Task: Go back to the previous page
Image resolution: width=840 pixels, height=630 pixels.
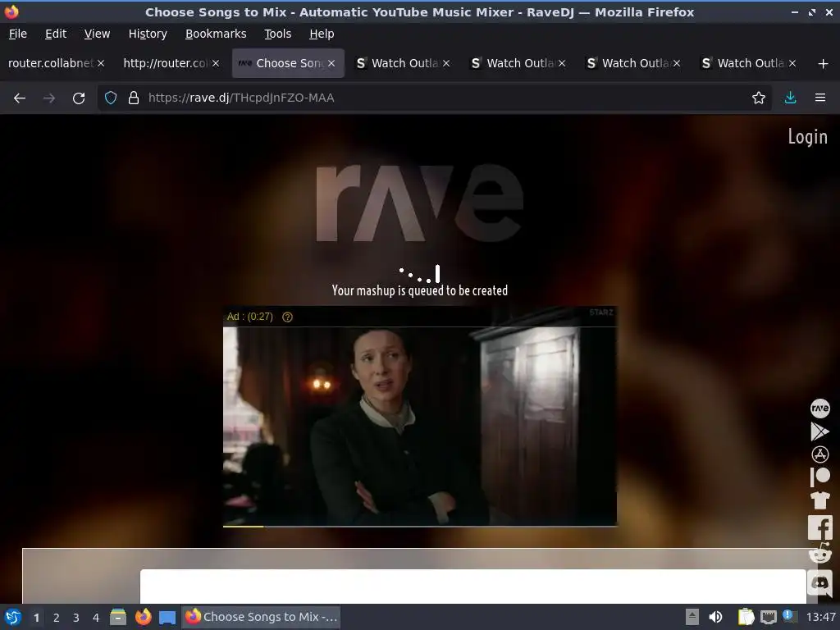Action: tap(20, 98)
